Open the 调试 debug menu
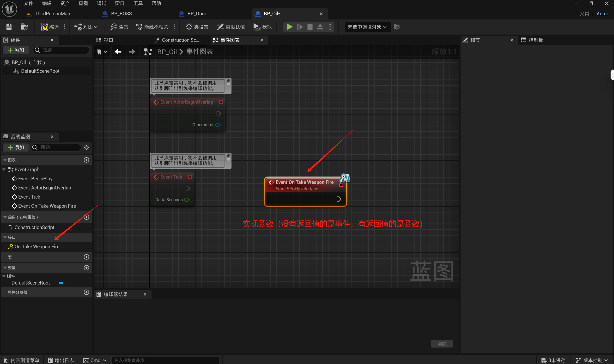Screen dimensions: 614x364 coord(101,3)
